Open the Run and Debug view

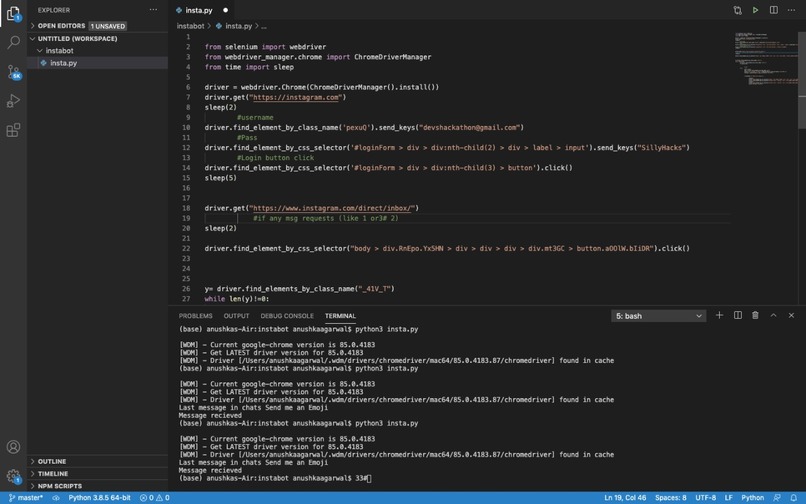[x=13, y=101]
